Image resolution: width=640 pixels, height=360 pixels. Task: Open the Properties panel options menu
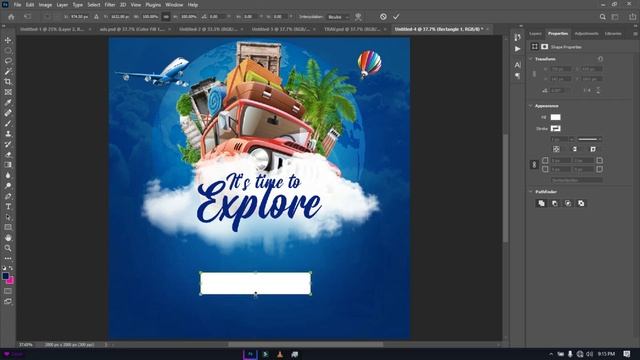point(635,33)
